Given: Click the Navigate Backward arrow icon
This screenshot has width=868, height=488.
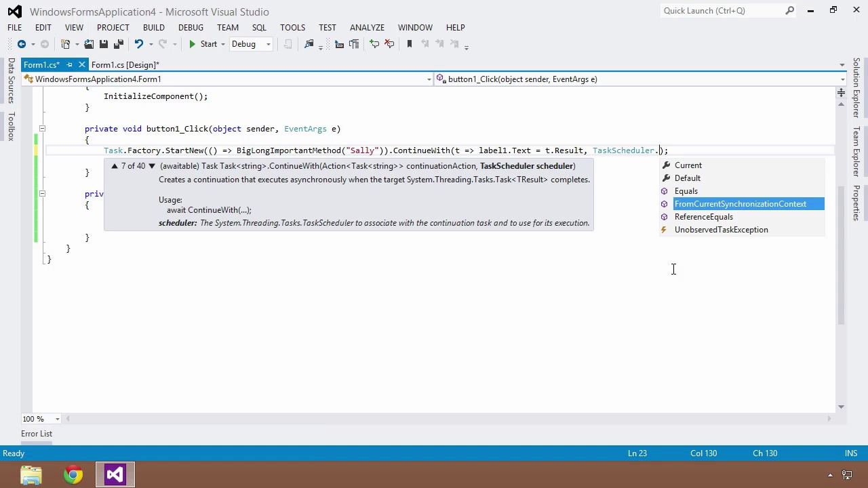Looking at the screenshot, I should click(22, 44).
